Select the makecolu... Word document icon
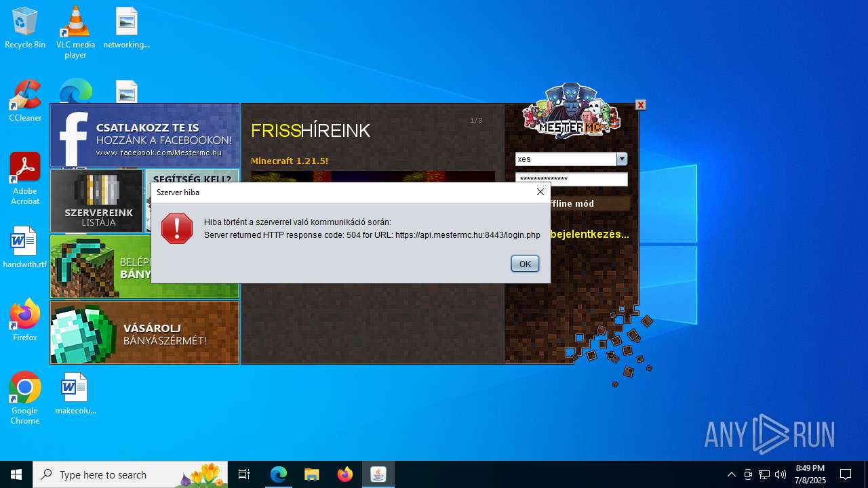The height and width of the screenshot is (488, 868). pyautogui.click(x=75, y=394)
